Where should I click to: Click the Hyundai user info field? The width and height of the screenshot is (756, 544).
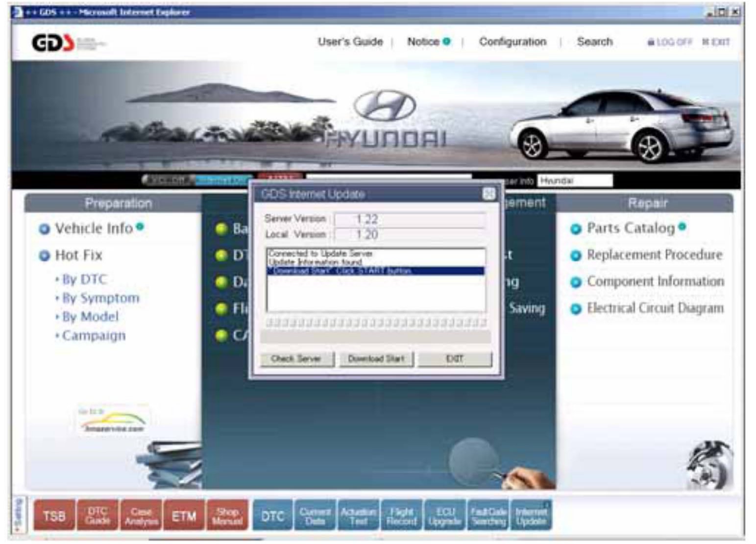[574, 181]
